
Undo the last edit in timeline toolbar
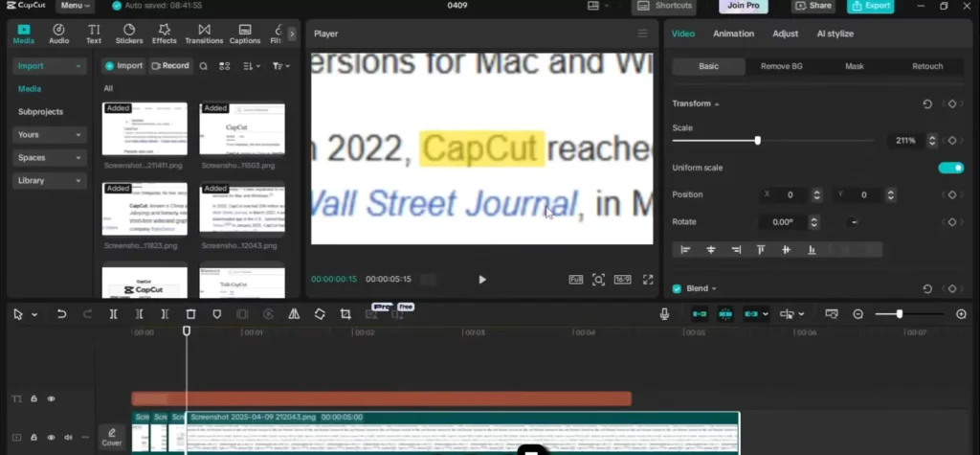click(61, 314)
